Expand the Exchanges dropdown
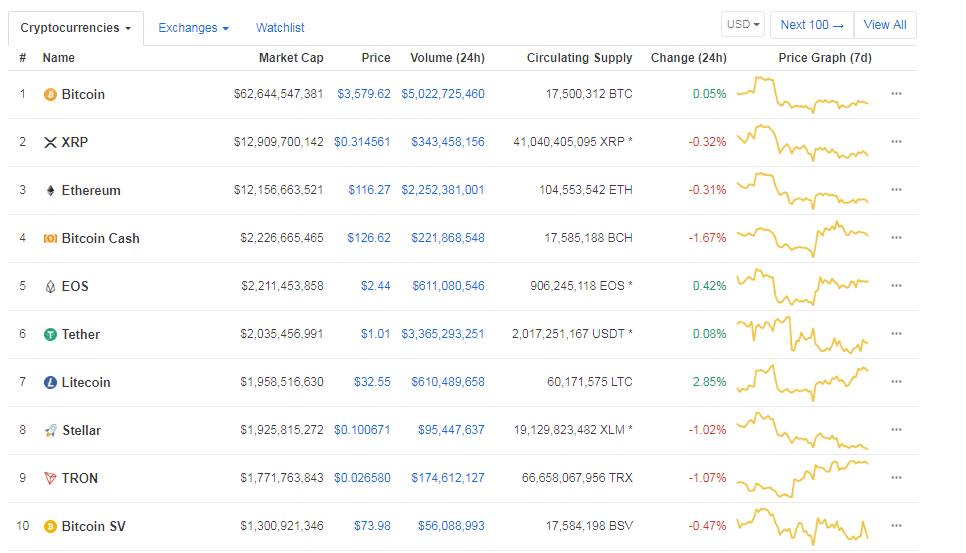Screen dimensions: 966x553 coord(193,28)
